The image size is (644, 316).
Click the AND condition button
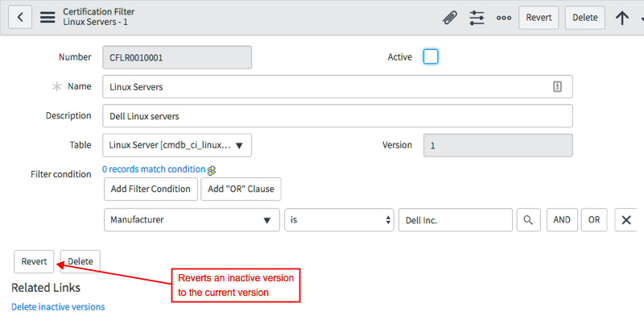(x=562, y=220)
